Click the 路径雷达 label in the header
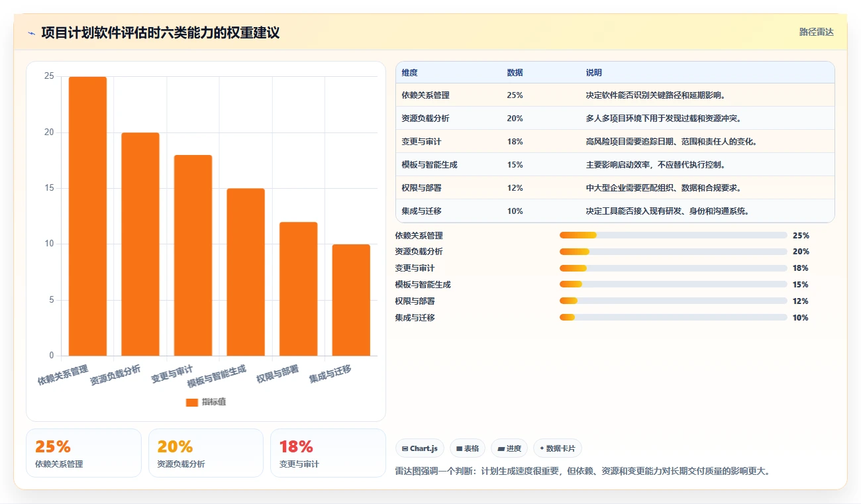The height and width of the screenshot is (504, 861). tap(817, 32)
